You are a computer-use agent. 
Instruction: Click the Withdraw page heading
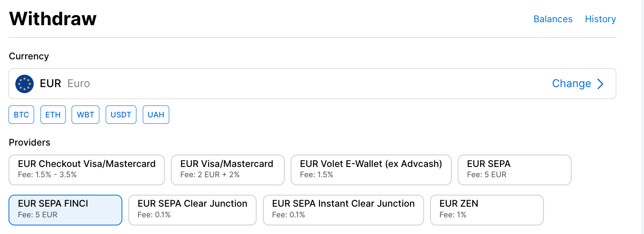53,19
